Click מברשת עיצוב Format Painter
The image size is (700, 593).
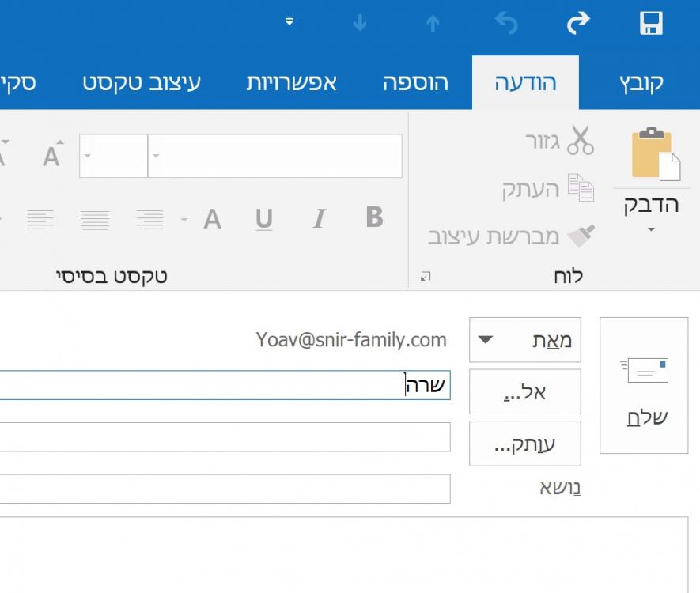click(x=511, y=236)
